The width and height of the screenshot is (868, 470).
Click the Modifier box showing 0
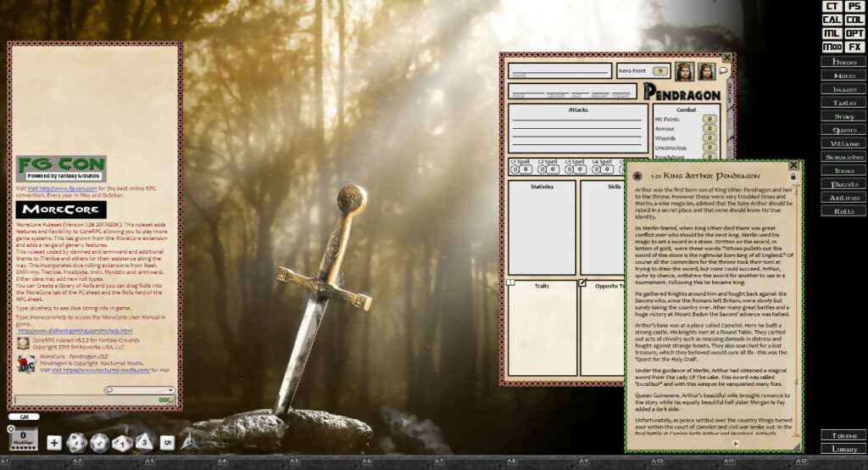click(23, 439)
